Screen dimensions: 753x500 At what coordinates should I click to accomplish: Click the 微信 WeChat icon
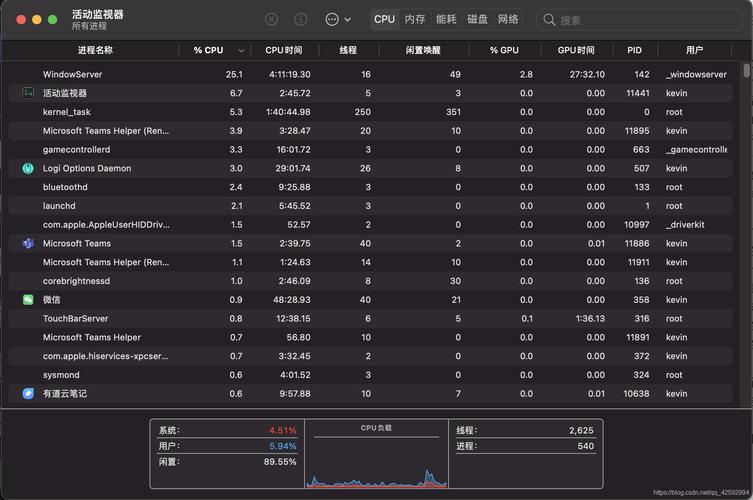click(x=28, y=300)
